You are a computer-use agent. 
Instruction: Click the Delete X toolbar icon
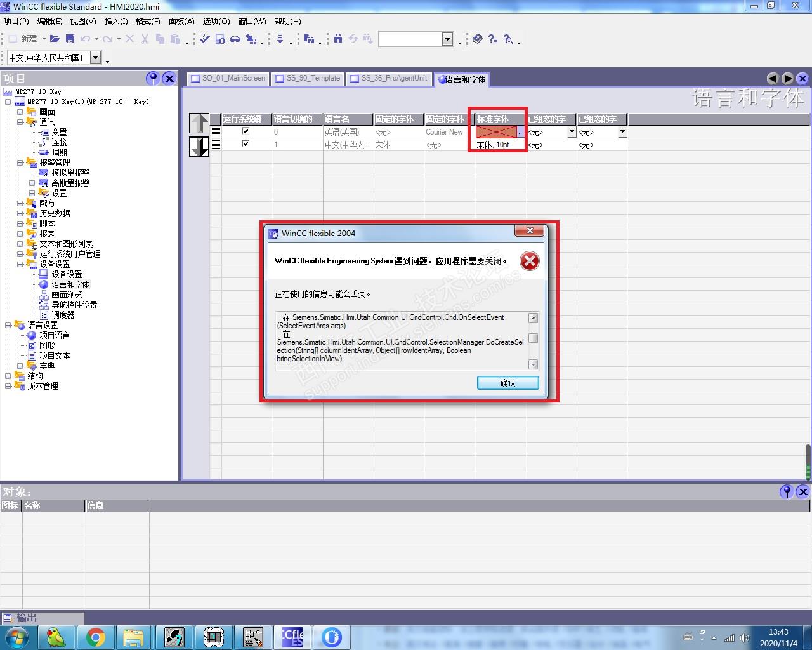click(x=129, y=39)
